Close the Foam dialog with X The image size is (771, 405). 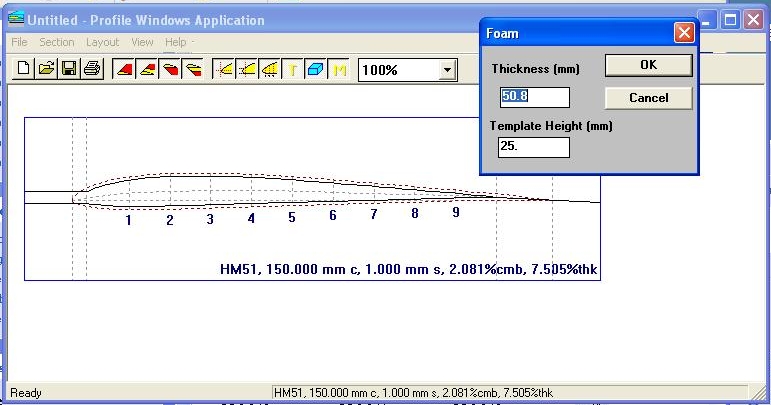click(684, 33)
